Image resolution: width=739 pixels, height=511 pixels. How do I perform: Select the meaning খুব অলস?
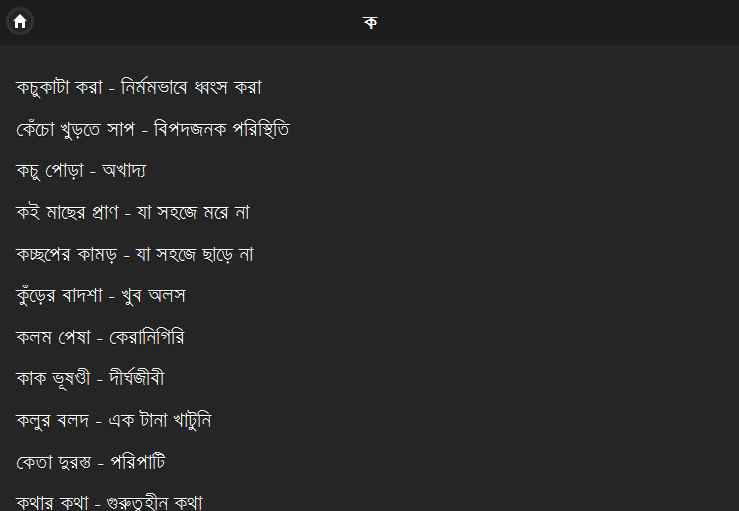[x=154, y=296]
